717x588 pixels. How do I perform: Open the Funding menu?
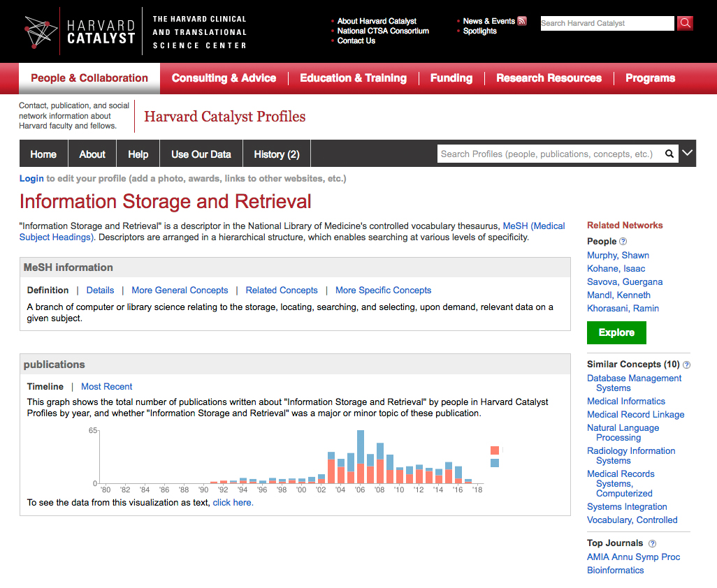(451, 78)
